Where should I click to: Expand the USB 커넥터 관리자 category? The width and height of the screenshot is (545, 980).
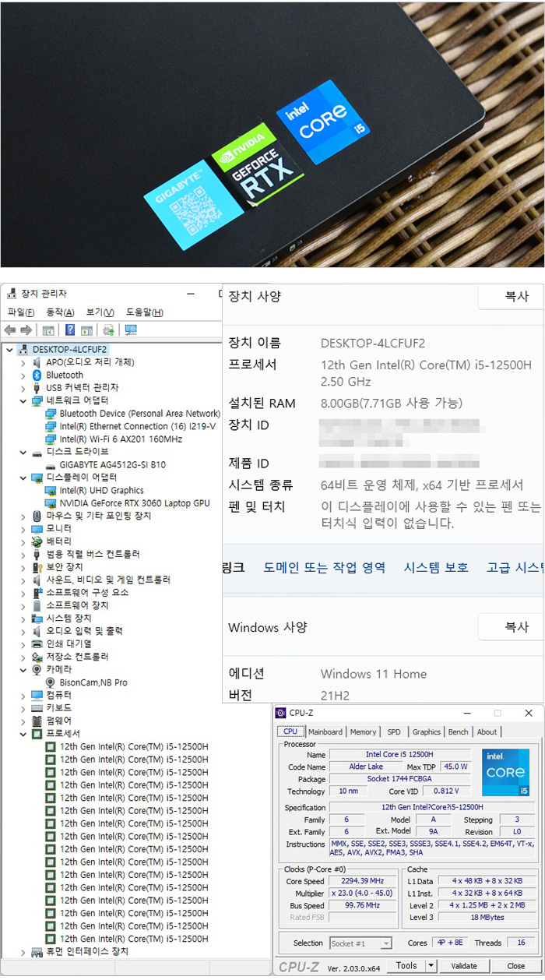tap(23, 388)
